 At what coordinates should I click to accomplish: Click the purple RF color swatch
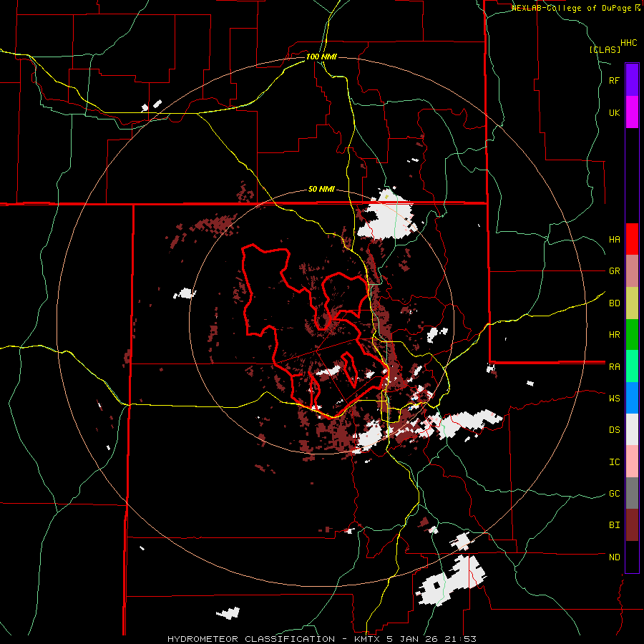[632, 80]
